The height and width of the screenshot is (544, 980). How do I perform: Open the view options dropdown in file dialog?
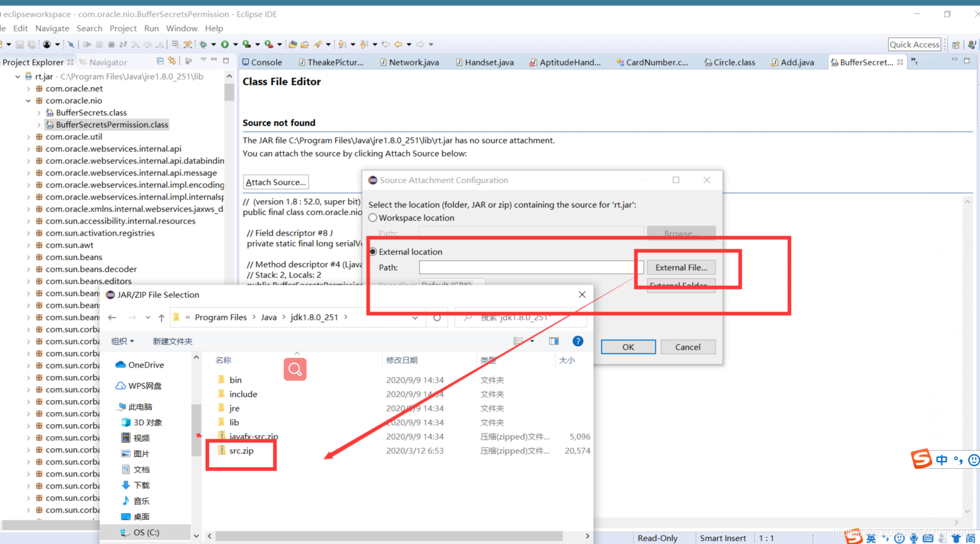click(x=532, y=341)
